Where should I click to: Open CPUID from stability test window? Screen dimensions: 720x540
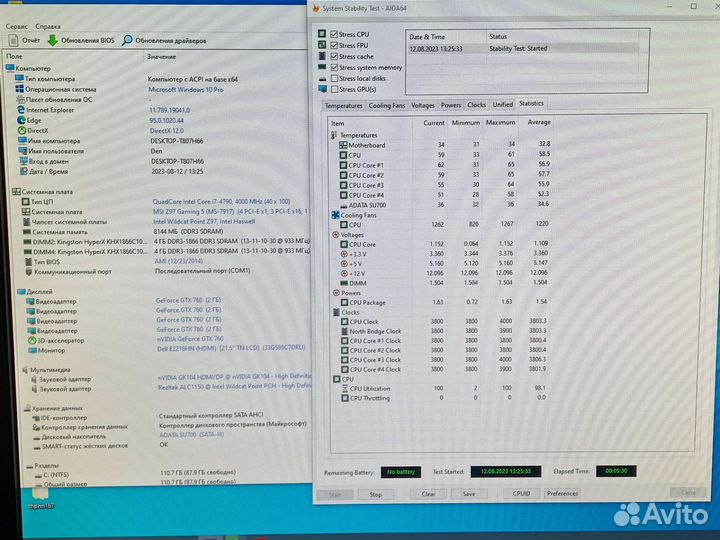point(521,494)
